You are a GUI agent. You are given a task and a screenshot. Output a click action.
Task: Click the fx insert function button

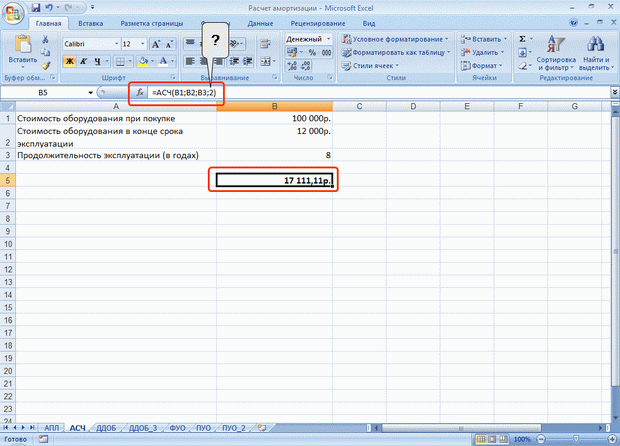140,93
